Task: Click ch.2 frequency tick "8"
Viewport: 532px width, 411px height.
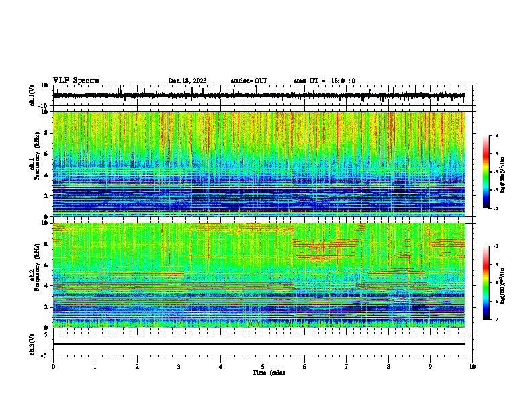Action: [47, 244]
